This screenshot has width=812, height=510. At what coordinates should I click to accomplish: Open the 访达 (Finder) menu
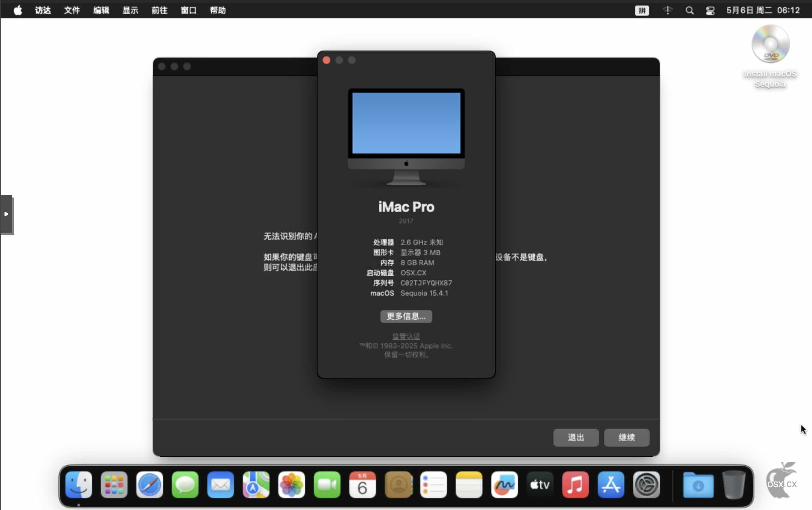(43, 10)
